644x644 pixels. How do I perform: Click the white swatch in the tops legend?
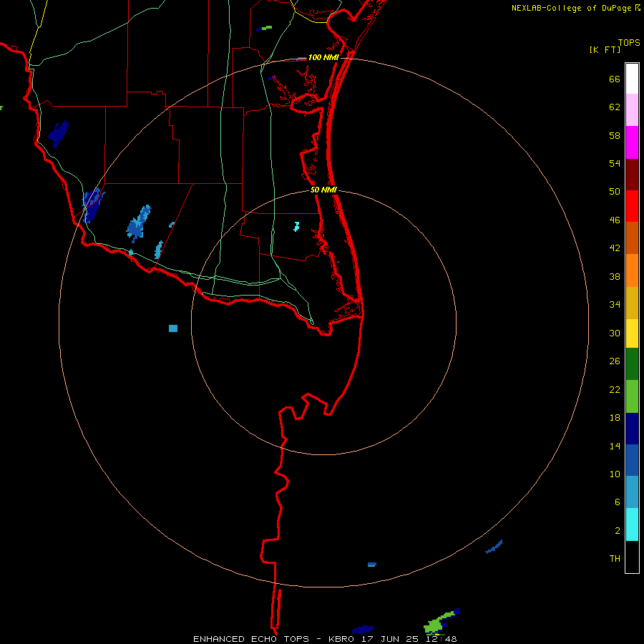point(632,79)
